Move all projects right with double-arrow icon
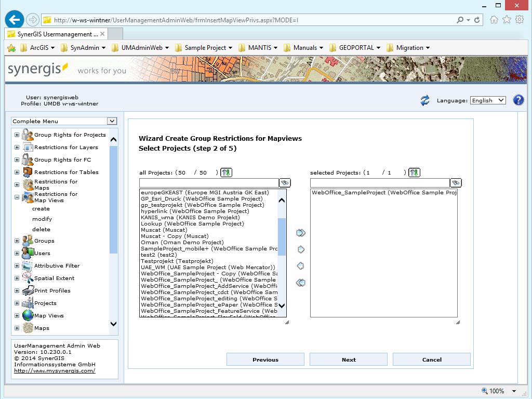532x399 pixels. (300, 233)
